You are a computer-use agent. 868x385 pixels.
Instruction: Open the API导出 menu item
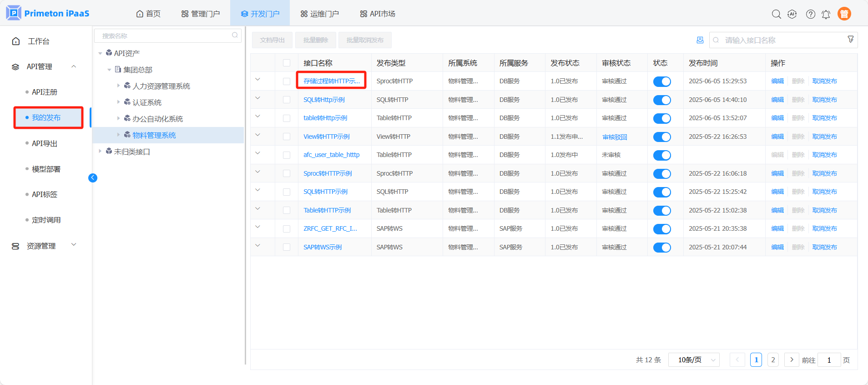coord(45,143)
